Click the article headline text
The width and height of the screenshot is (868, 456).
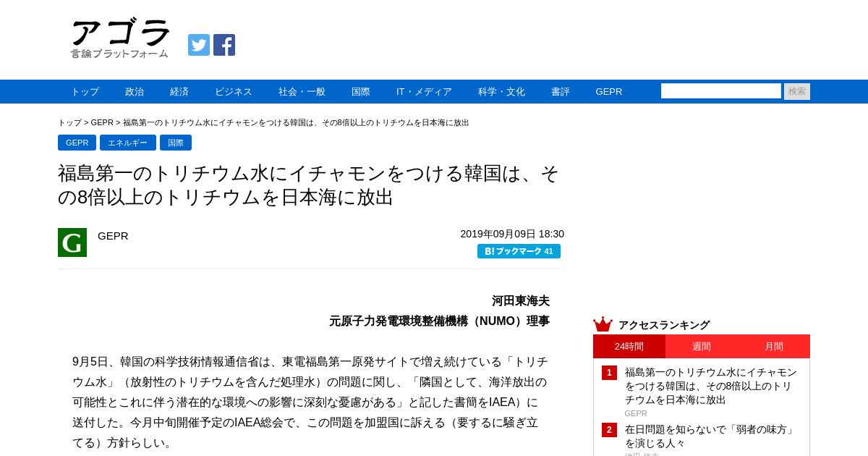pyautogui.click(x=309, y=185)
